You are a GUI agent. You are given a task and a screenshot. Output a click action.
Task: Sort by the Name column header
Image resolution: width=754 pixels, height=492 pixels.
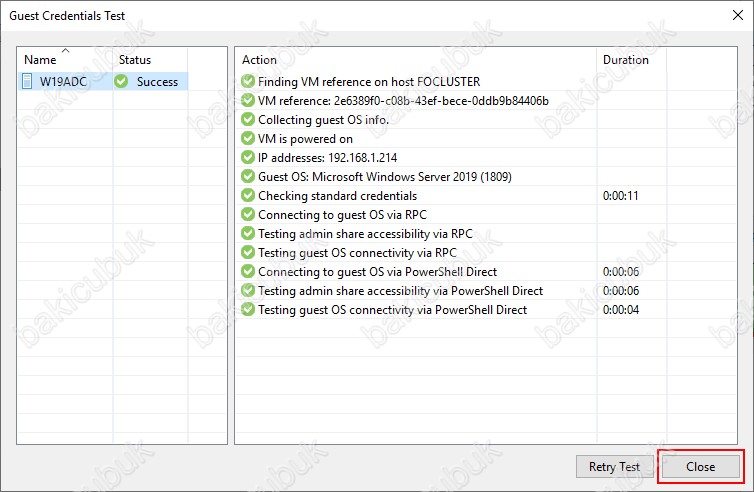click(65, 60)
